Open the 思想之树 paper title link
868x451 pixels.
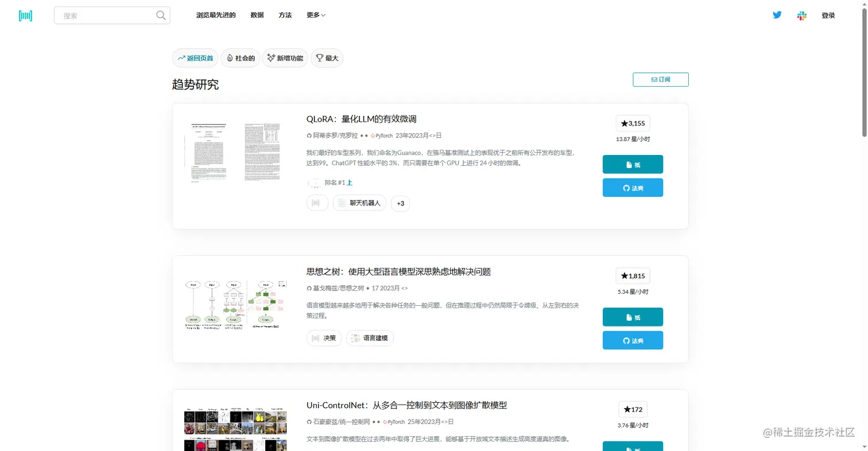tap(398, 272)
